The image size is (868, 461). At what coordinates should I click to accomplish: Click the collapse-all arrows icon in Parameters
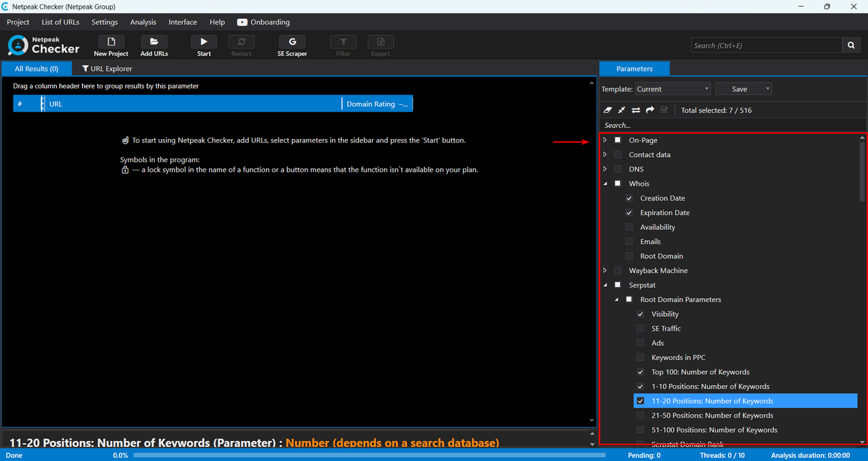coord(621,110)
